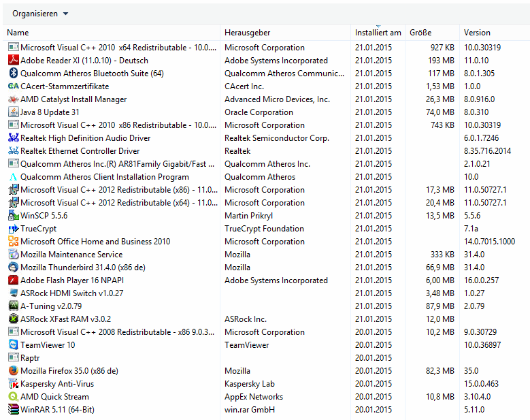530x420 pixels.
Task: Click size value '82,3 MB'
Action: click(440, 371)
